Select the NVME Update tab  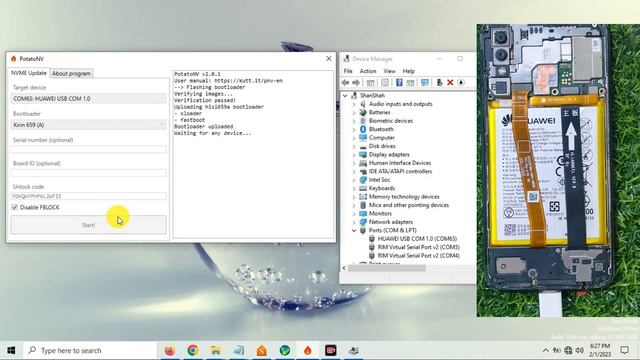coord(29,73)
